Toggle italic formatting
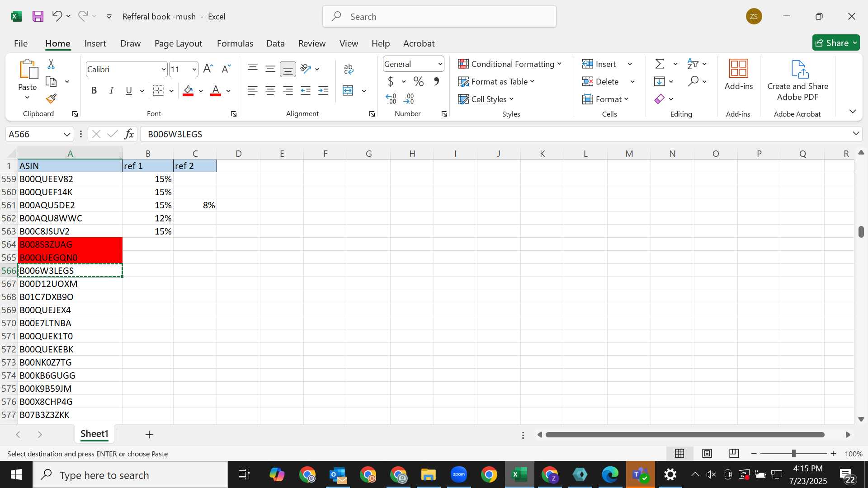The image size is (868, 488). [111, 91]
